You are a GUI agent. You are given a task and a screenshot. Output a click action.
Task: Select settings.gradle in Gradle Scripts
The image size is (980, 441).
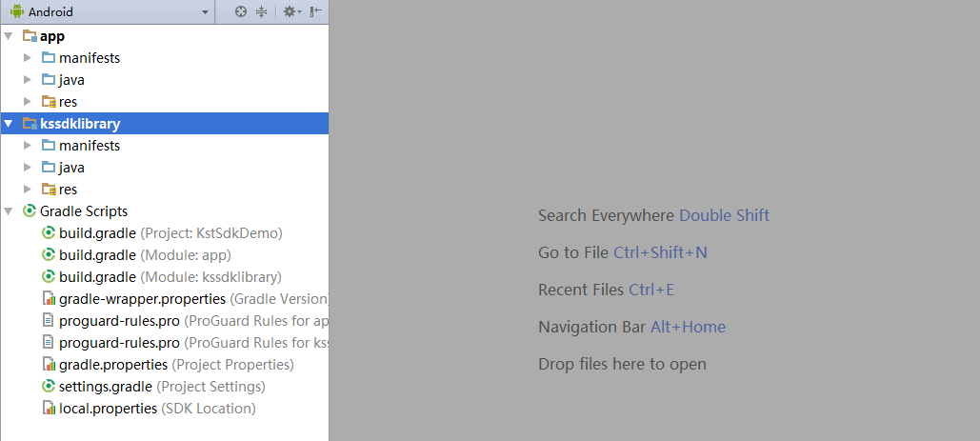pyautogui.click(x=105, y=387)
